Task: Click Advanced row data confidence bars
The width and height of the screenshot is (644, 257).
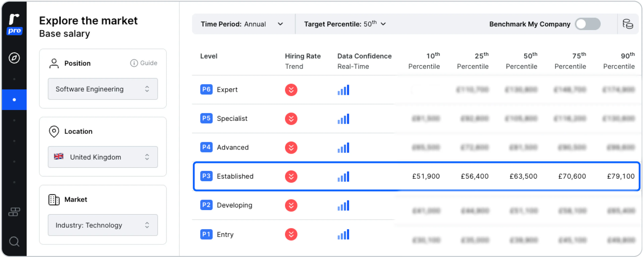Action: [x=343, y=148]
